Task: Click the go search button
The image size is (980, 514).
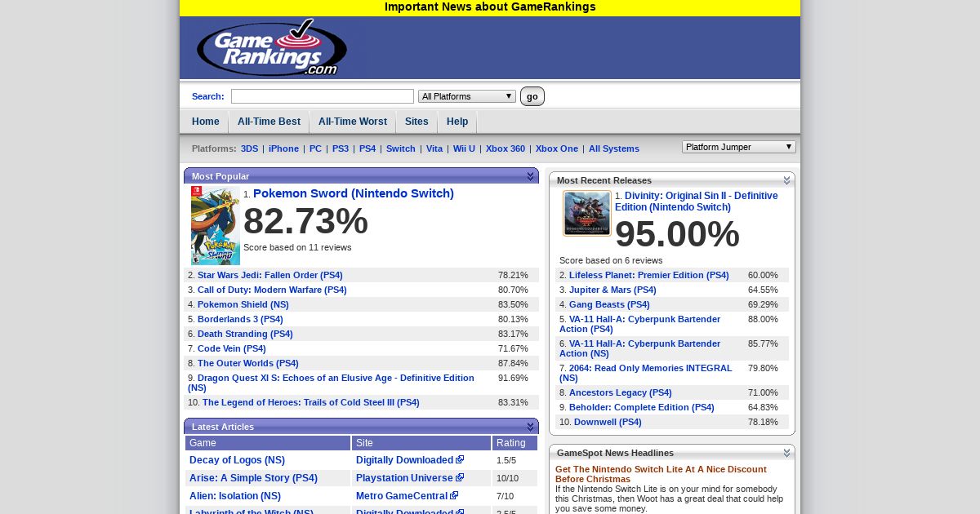Action: tap(532, 96)
